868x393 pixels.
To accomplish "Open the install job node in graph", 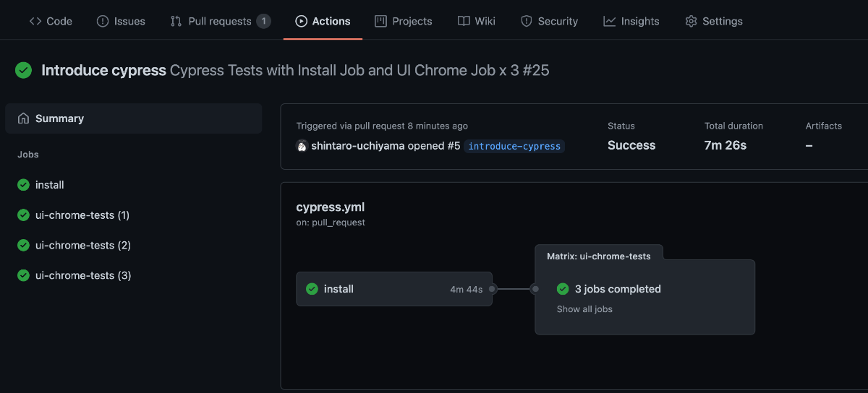I will (x=394, y=289).
